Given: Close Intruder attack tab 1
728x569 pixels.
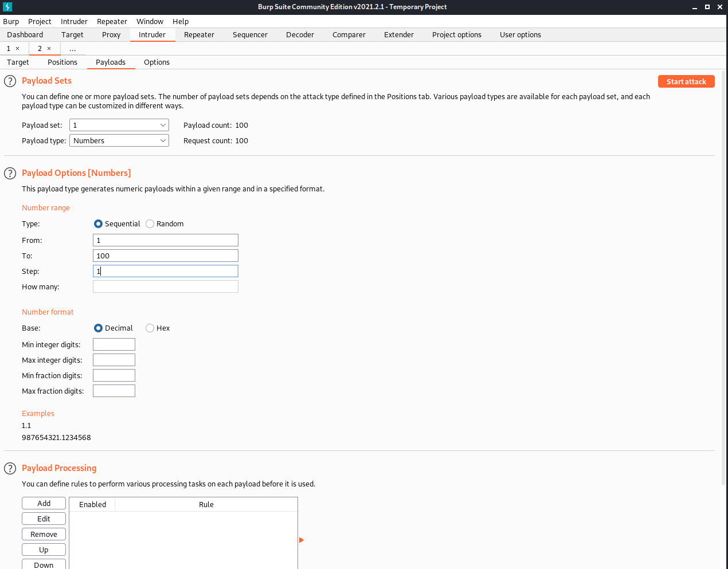Looking at the screenshot, I should (17, 49).
